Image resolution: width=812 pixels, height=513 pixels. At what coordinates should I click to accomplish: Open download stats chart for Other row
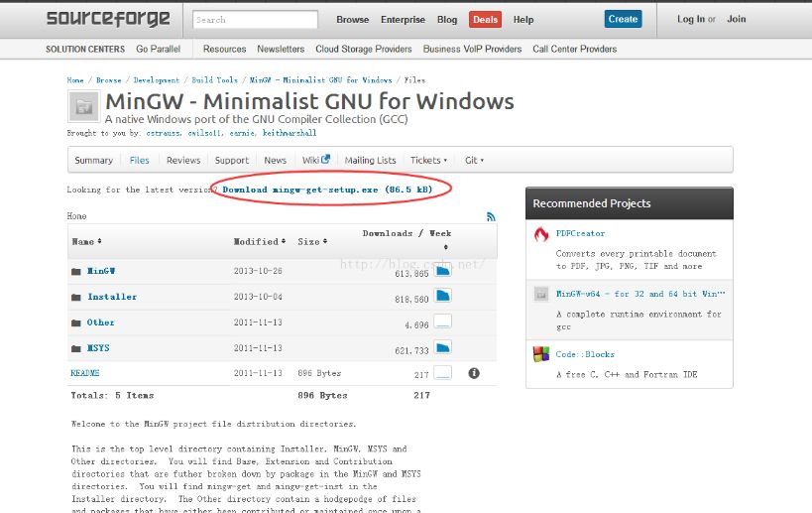tap(443, 321)
